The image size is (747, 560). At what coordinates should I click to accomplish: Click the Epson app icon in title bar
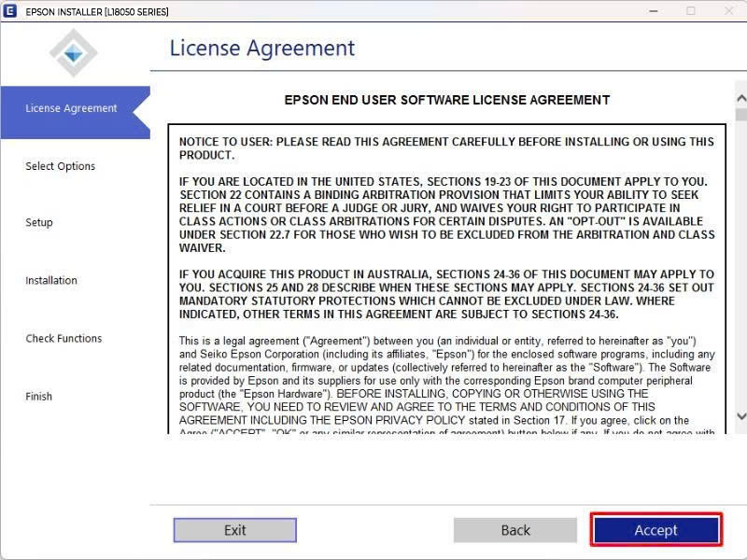coord(9,11)
